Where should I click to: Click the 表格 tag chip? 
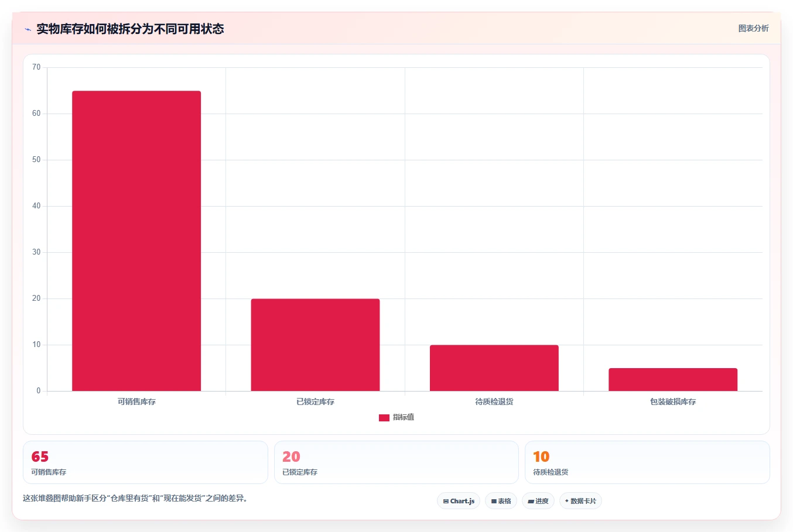coord(501,501)
